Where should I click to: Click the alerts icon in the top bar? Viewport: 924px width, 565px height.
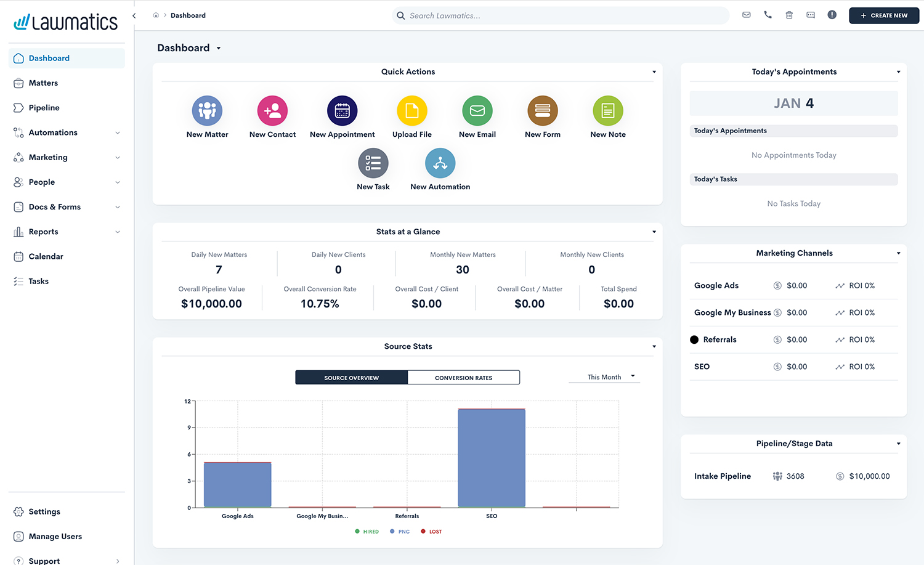point(832,15)
